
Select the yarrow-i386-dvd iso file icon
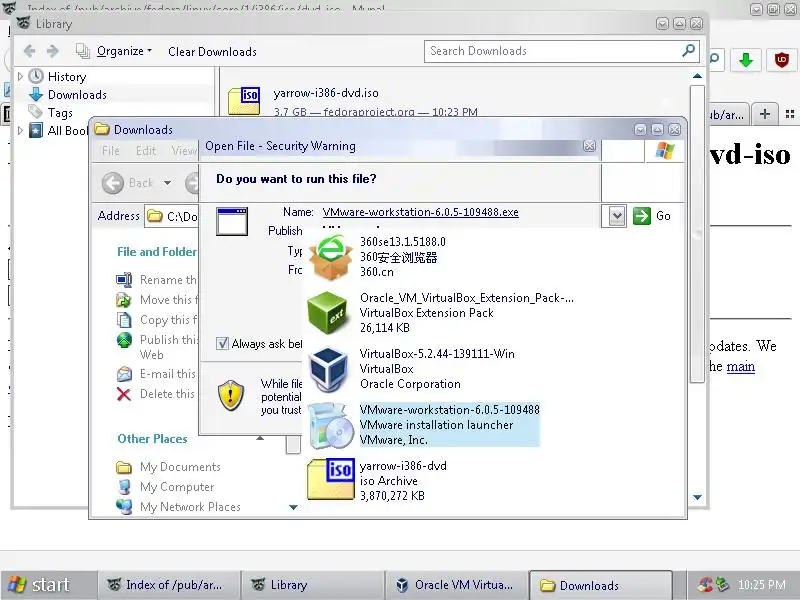(x=331, y=480)
